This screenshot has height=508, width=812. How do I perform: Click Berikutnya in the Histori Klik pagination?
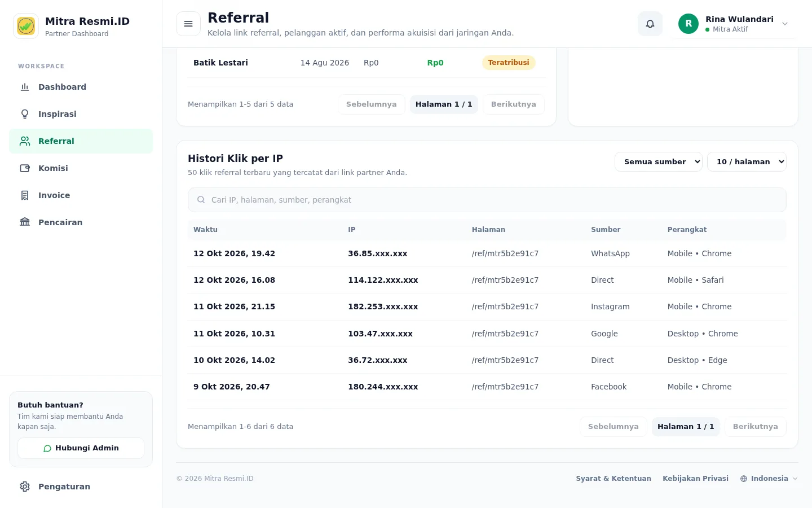[756, 427]
